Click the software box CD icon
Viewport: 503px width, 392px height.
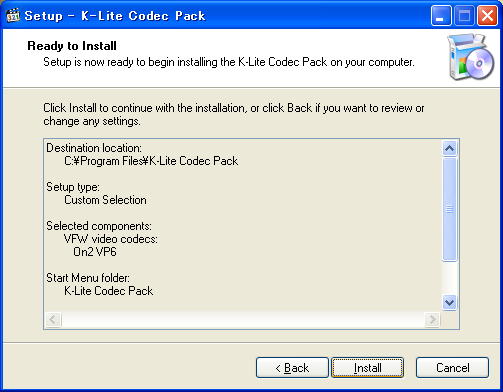[x=471, y=57]
